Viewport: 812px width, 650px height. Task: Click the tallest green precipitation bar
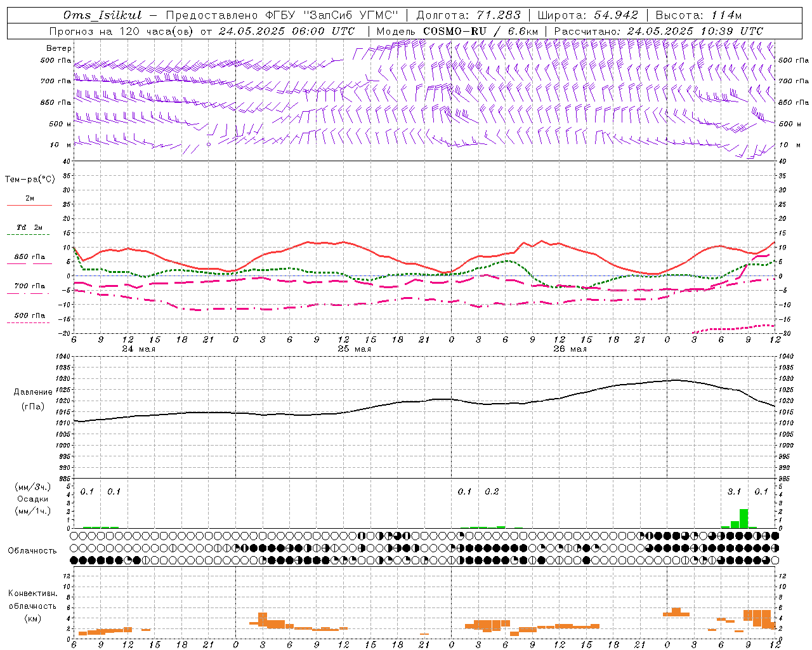[743, 518]
